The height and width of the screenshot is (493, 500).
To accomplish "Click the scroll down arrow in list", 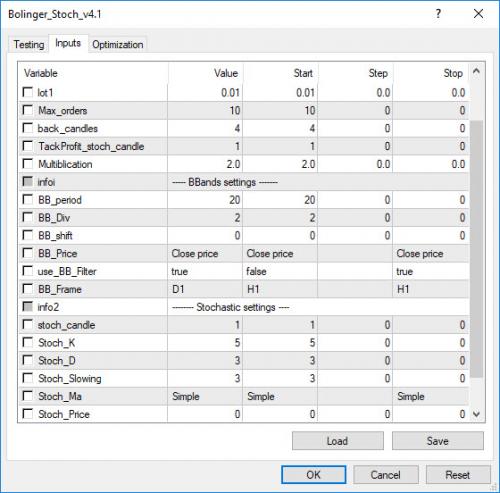I will click(x=476, y=414).
